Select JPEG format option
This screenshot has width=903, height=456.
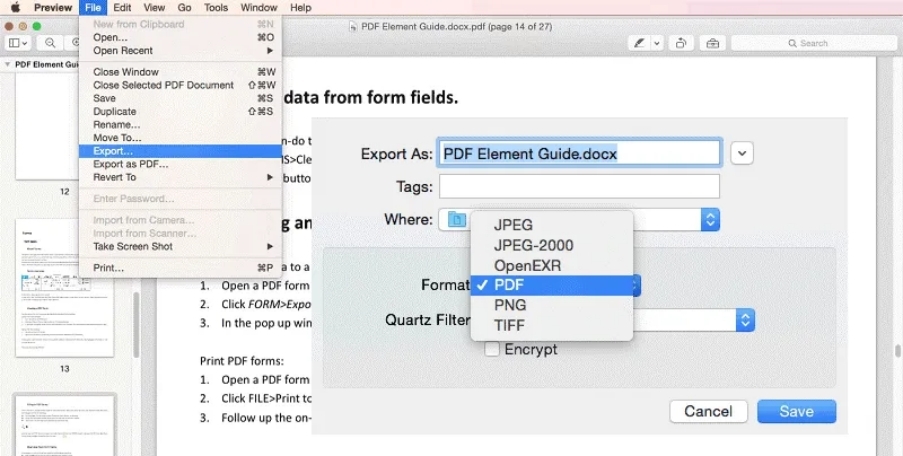click(552, 225)
